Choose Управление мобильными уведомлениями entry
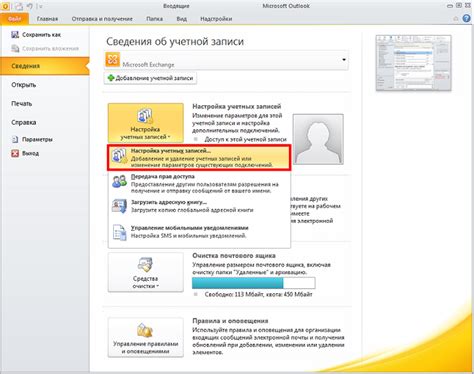 [199, 232]
